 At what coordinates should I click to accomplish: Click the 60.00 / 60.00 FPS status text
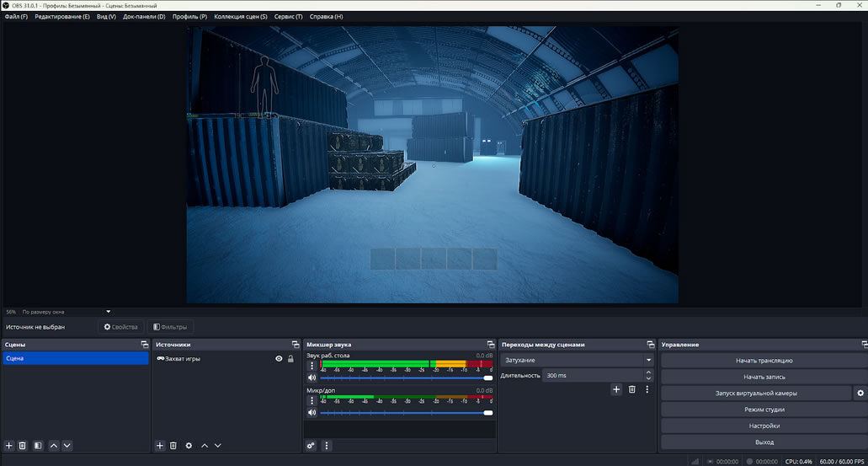[841, 461]
